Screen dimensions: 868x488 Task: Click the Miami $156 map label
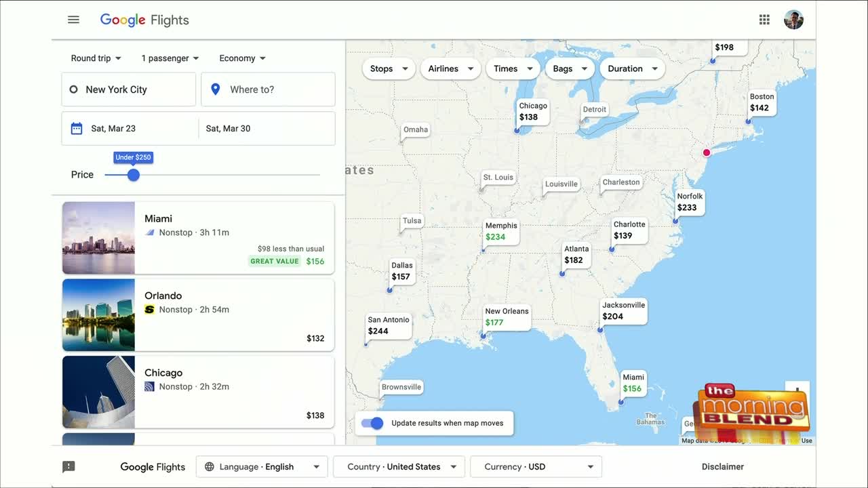click(633, 383)
